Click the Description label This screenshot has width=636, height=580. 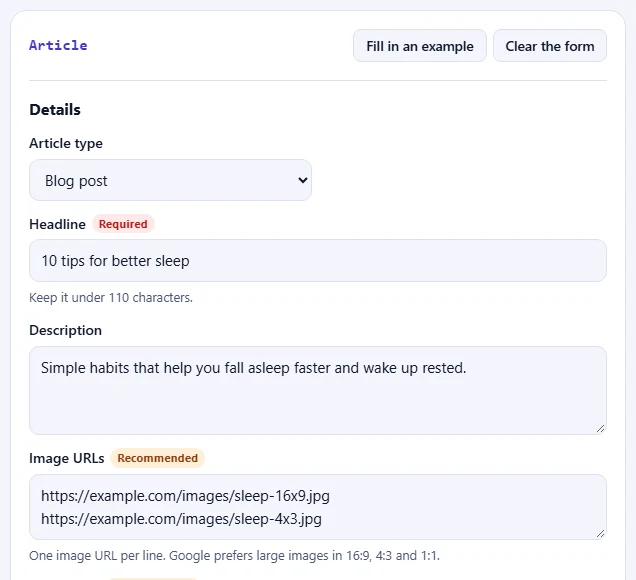tap(65, 330)
